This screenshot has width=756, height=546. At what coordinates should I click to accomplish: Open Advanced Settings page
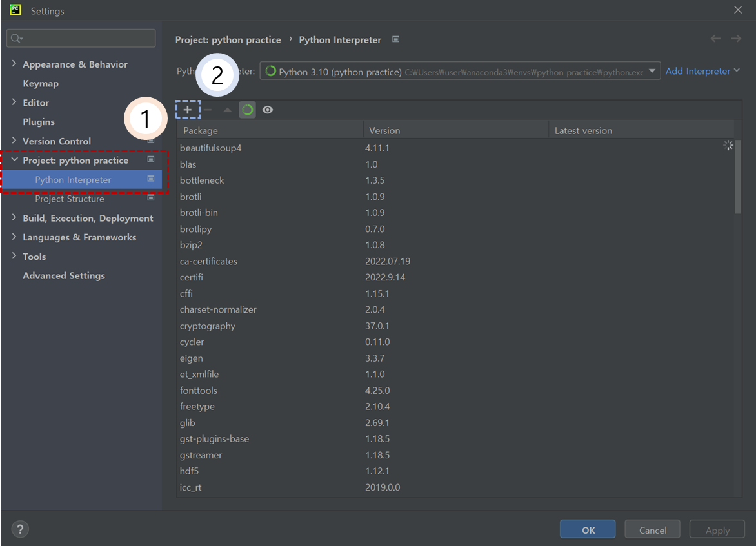tap(64, 276)
